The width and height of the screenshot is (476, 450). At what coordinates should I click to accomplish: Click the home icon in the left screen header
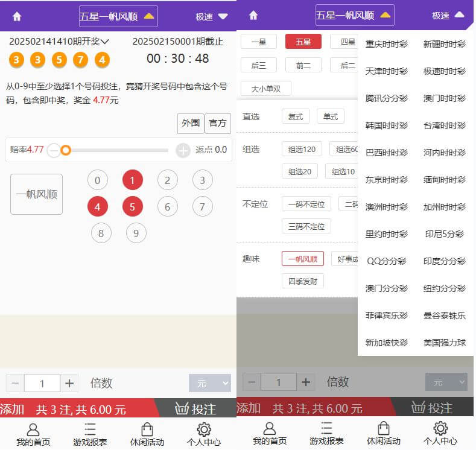tap(17, 16)
